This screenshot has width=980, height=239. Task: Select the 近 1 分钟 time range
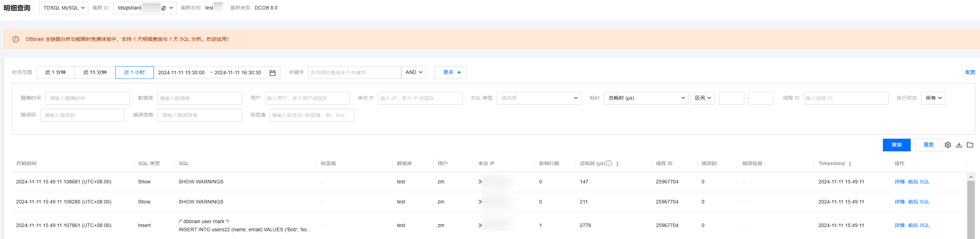coord(56,72)
